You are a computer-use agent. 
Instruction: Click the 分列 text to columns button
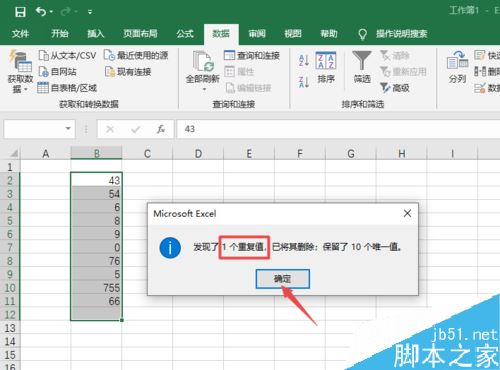point(457,67)
